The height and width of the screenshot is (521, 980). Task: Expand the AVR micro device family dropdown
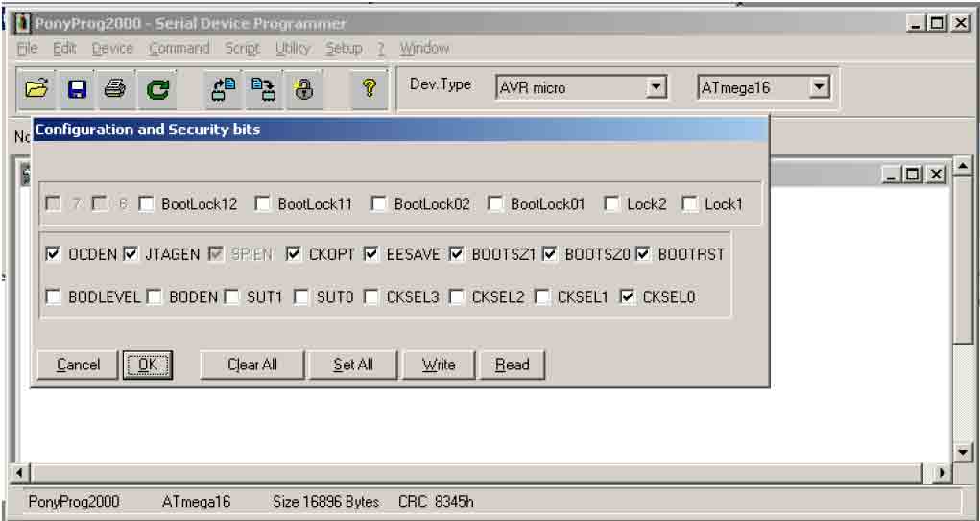click(656, 87)
